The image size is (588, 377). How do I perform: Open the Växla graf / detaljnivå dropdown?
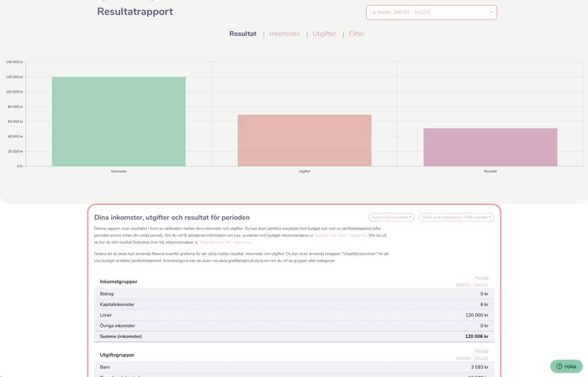pos(456,217)
